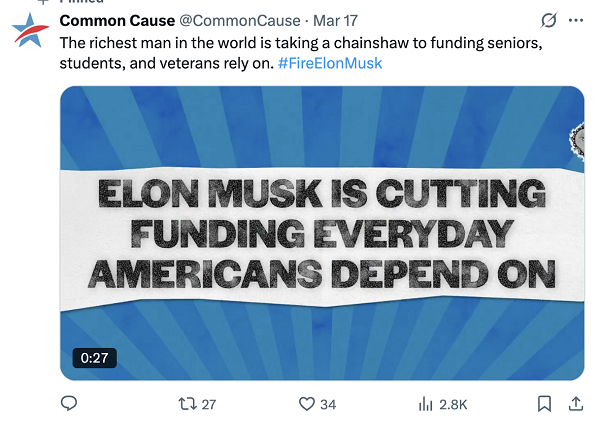Open the three-dot More options menu
Screen dimensions: 600x425
tap(575, 21)
